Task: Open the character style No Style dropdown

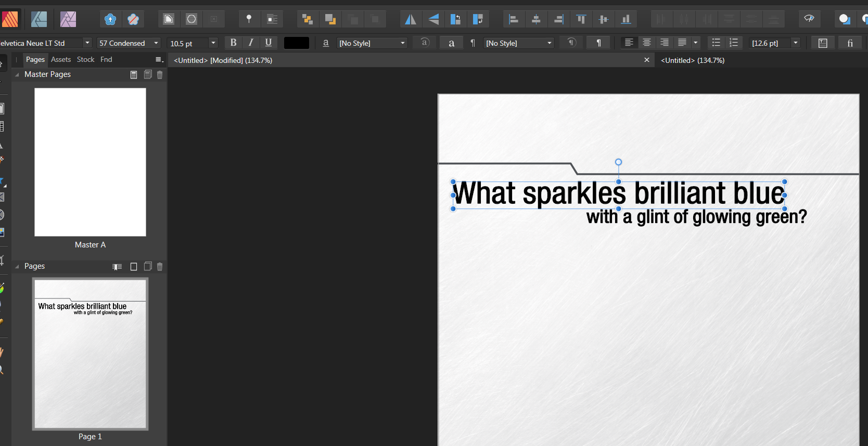Action: point(403,43)
